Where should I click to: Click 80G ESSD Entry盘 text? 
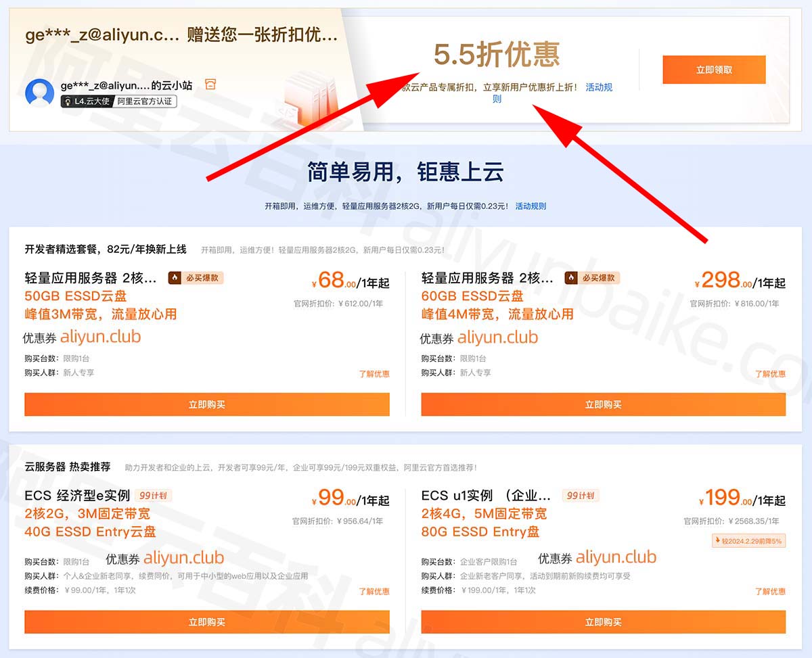tap(480, 532)
